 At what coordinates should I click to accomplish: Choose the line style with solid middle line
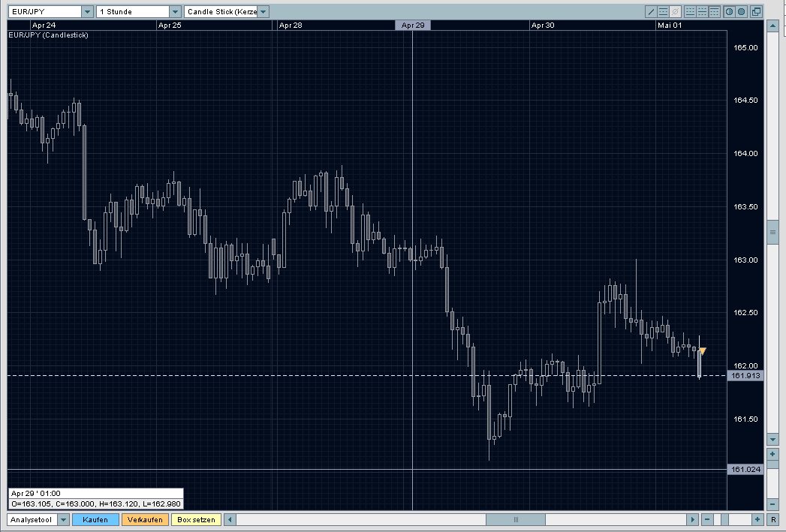[702, 11]
